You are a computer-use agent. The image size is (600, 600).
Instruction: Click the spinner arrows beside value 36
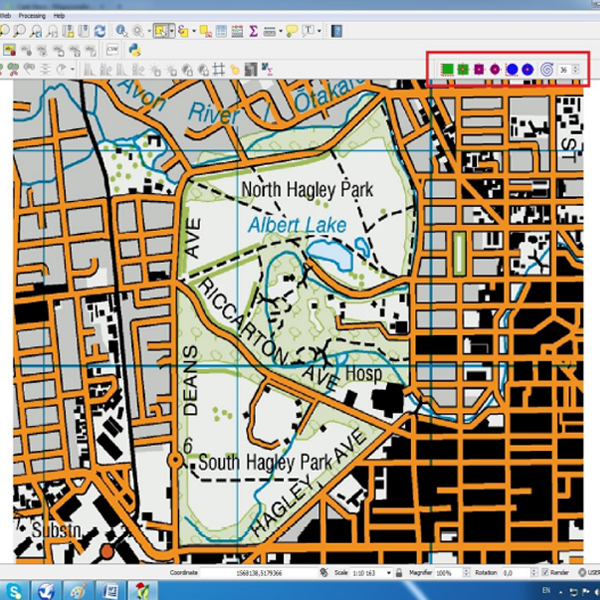click(x=576, y=69)
